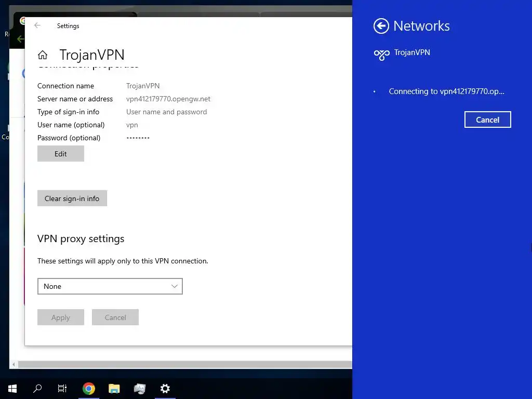Open the system monitor taskbar app
Image resolution: width=532 pixels, height=399 pixels.
(x=139, y=389)
